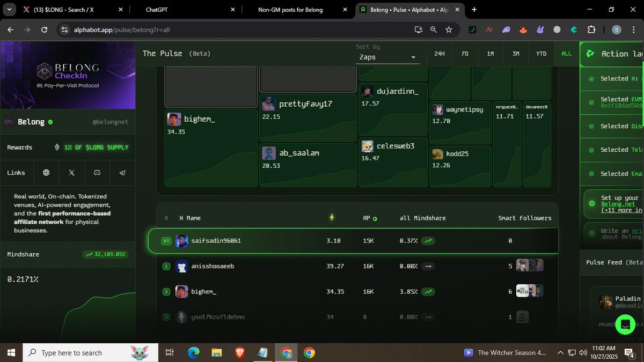Open Belong Telegram link icon
The width and height of the screenshot is (644, 362).
122,173
